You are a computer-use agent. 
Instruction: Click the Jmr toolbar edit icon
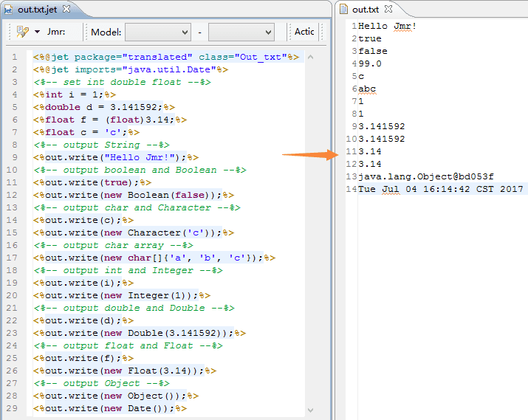(23, 32)
